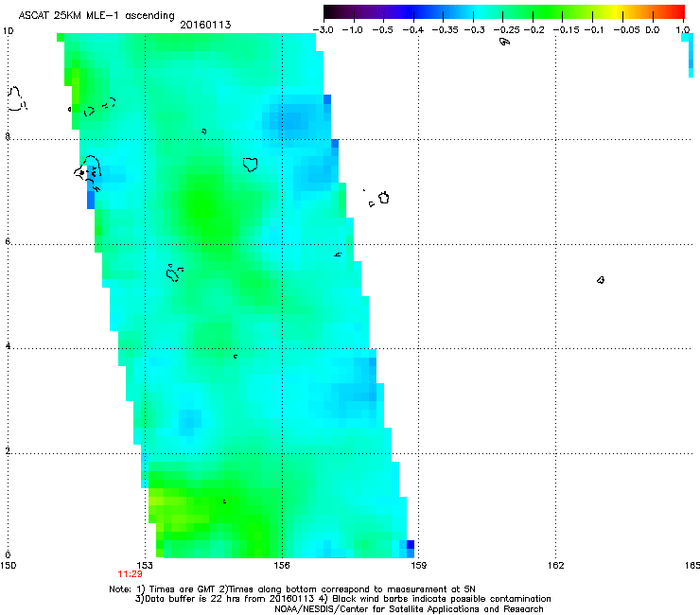The image size is (700, 615).
Task: Click longitude label 156
Action: point(282,566)
